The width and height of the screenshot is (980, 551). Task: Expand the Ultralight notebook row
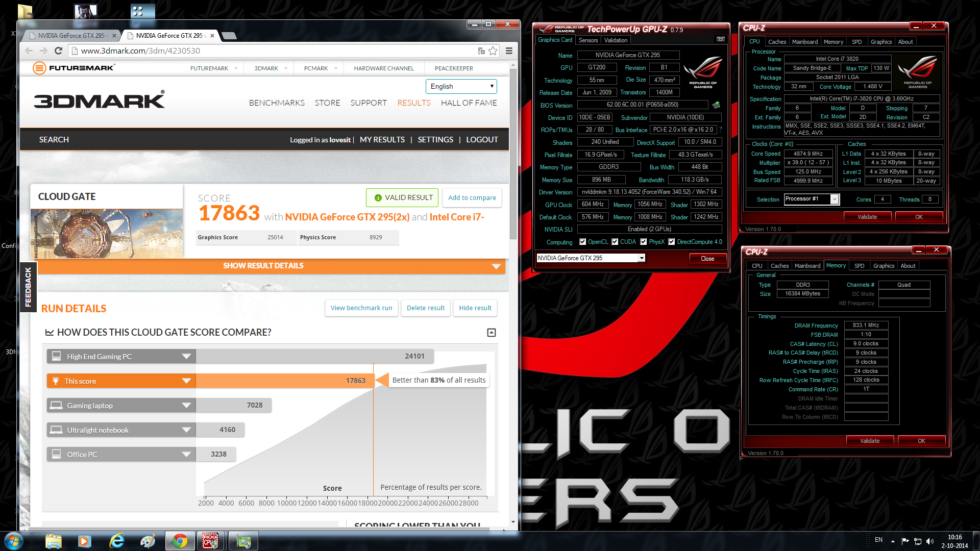coord(186,430)
